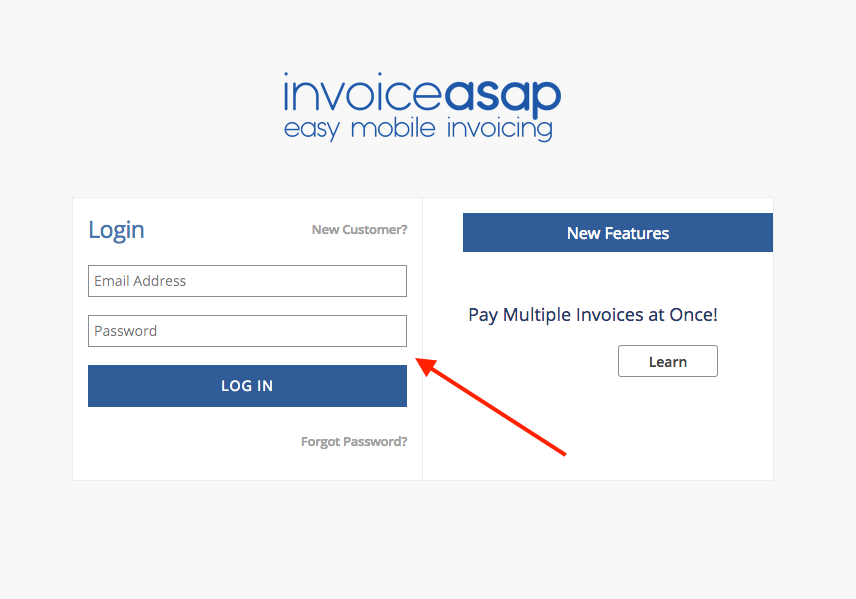Click the Login heading

[116, 229]
